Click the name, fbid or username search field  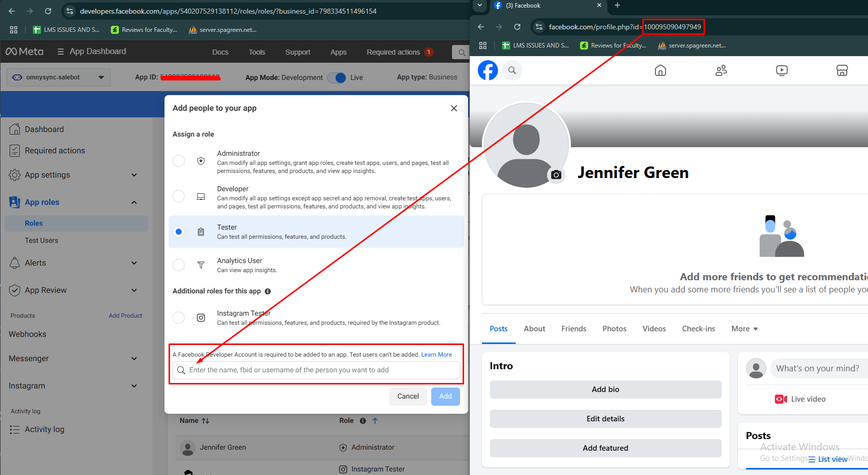316,370
